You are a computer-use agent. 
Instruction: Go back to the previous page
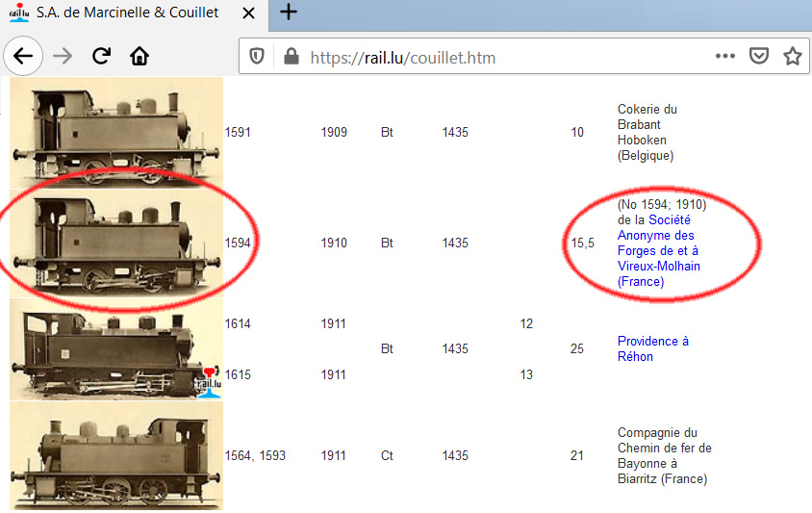23,56
